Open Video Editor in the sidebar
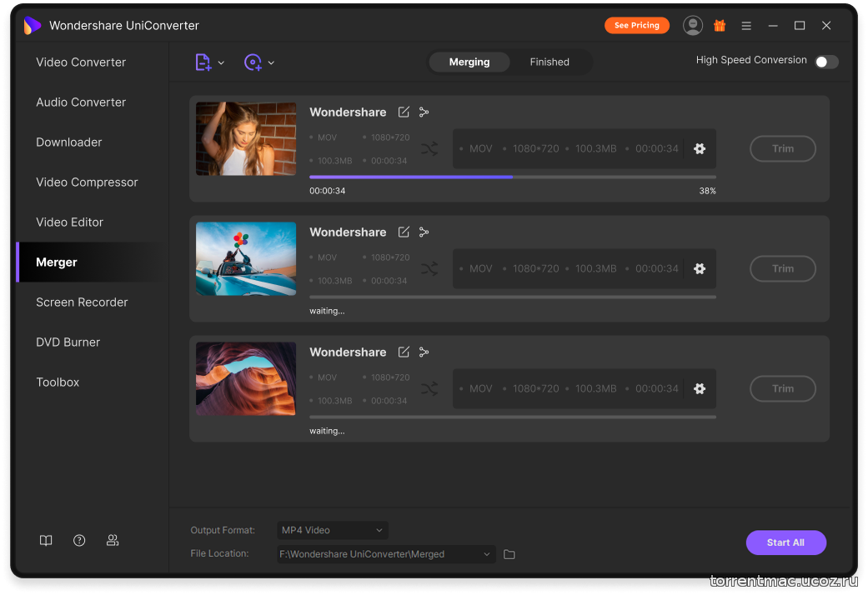 click(70, 222)
